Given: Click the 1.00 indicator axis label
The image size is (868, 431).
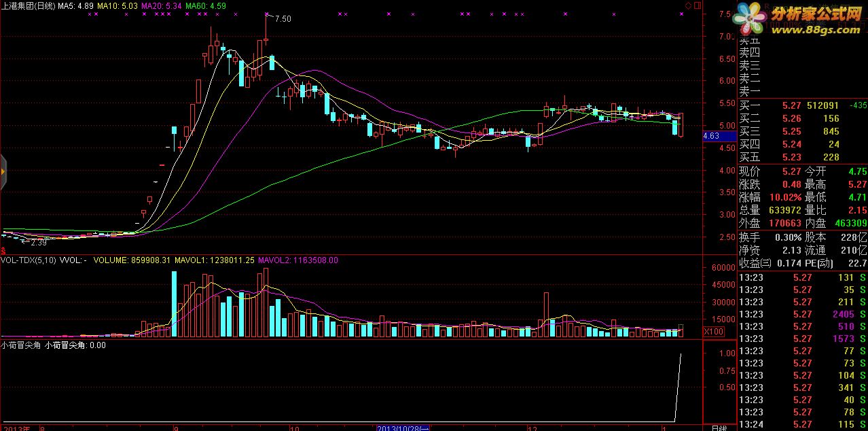Looking at the screenshot, I should tap(727, 354).
